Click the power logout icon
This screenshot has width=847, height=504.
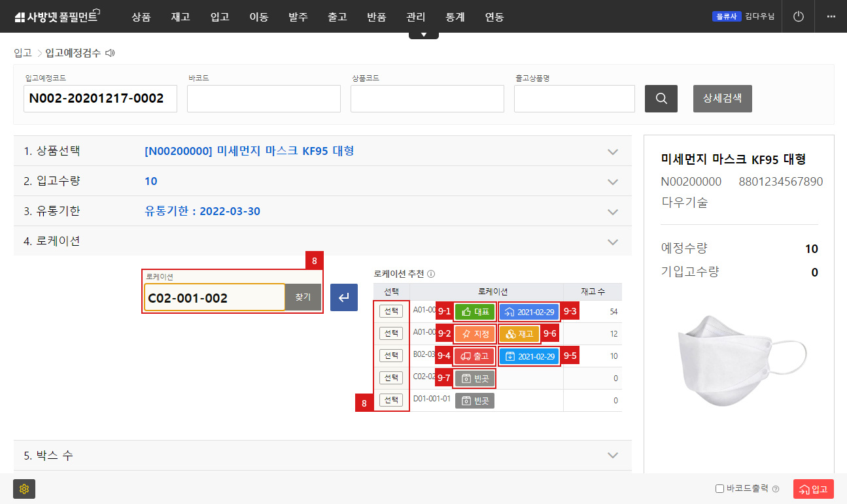coord(798,16)
